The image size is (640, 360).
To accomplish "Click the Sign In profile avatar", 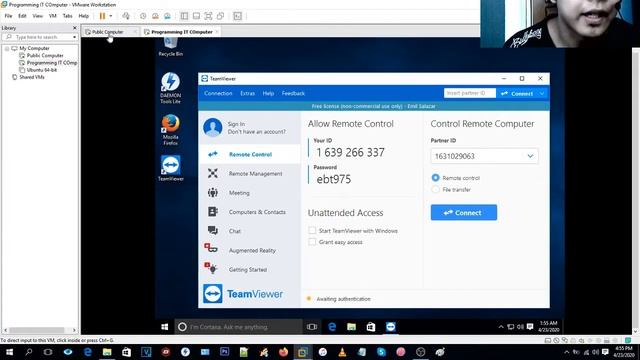I will click(213, 127).
